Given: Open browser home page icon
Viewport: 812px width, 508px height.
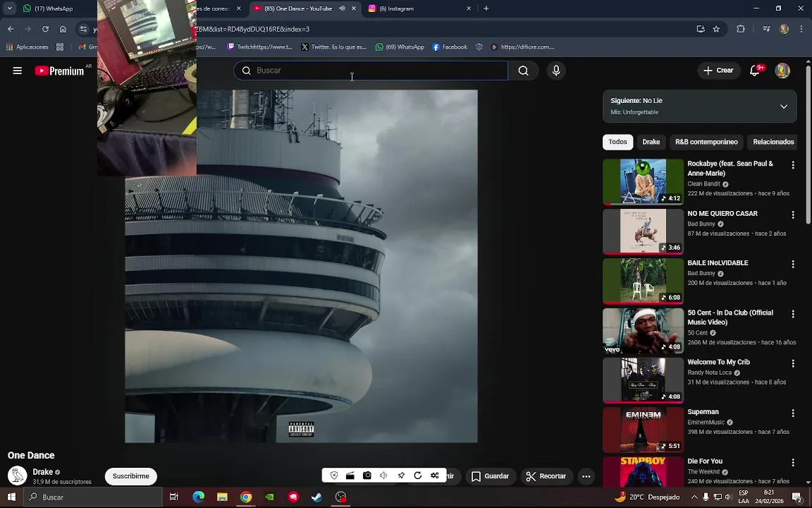Looking at the screenshot, I should tap(63, 29).
